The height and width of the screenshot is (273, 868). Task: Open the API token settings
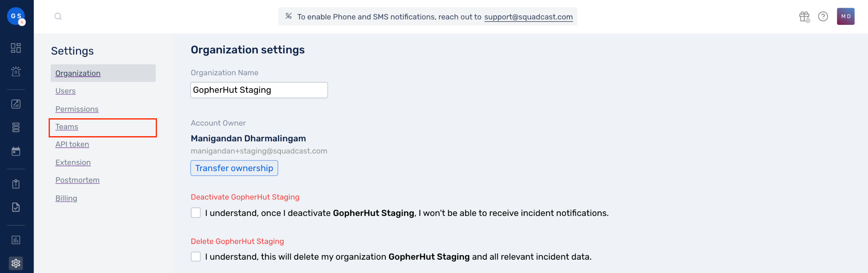pos(72,144)
